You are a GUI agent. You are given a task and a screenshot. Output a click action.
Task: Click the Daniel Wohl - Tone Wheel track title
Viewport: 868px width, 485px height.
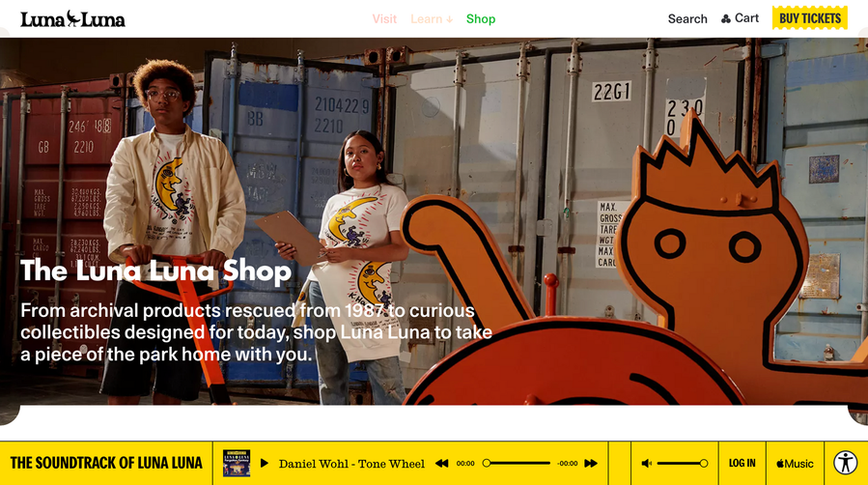(351, 464)
